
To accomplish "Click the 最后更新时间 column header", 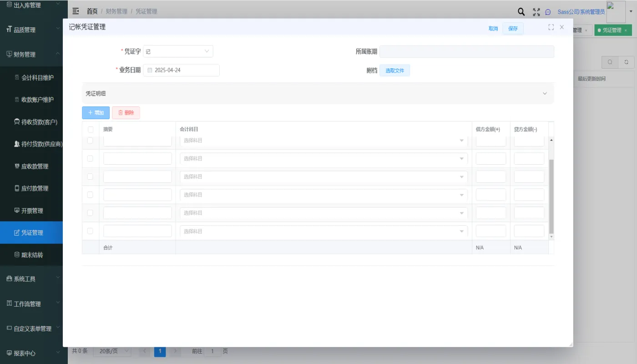I will (x=591, y=79).
